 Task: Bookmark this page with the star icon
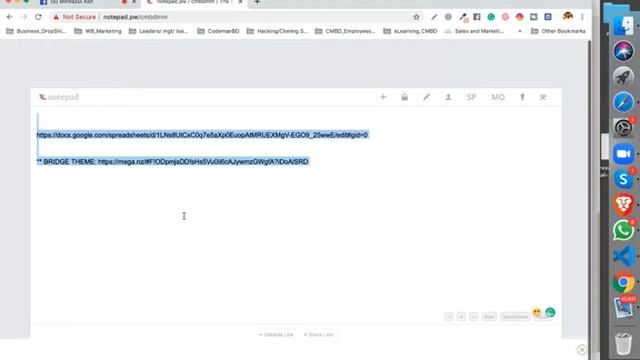[416, 17]
